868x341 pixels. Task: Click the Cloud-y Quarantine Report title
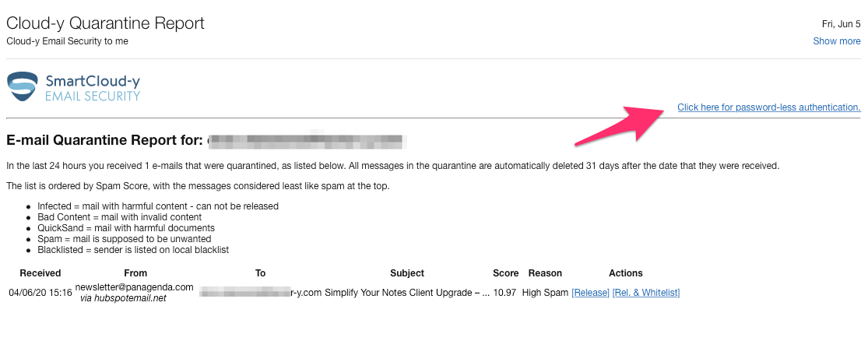pyautogui.click(x=105, y=23)
